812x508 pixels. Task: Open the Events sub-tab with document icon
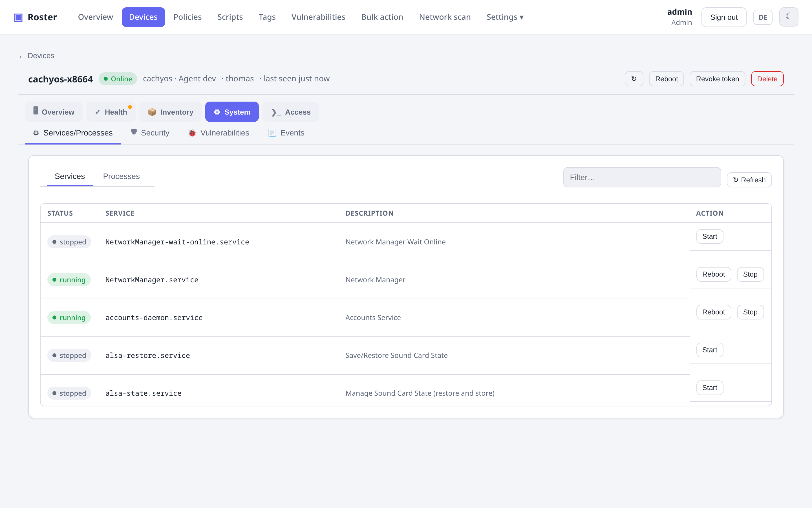click(286, 133)
